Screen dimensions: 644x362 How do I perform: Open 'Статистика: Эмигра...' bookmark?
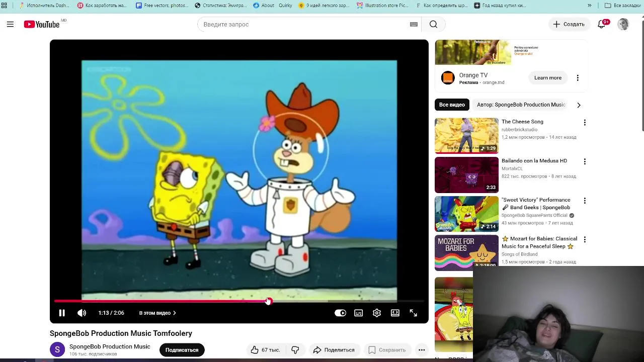tap(221, 6)
